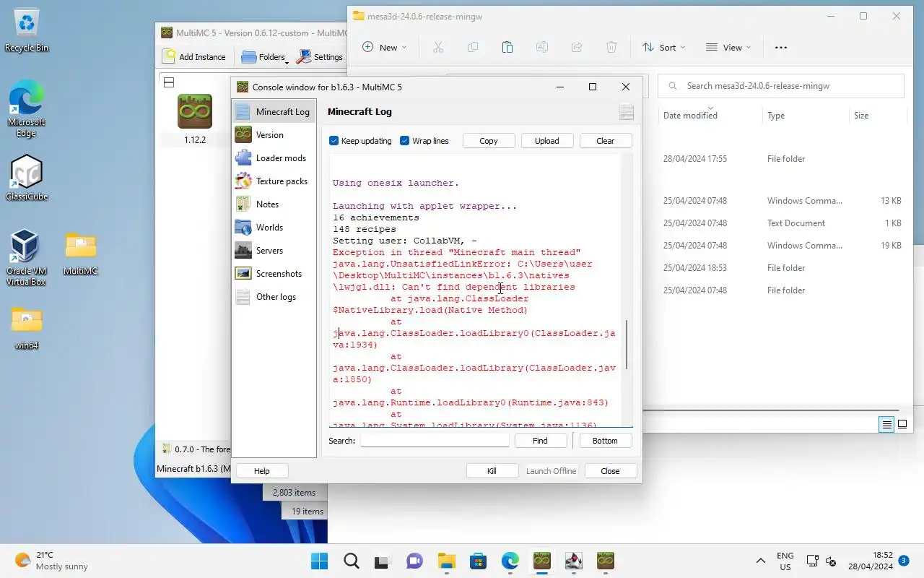Viewport: 924px width, 578px height.
Task: Open the Minecraft Log page
Action: (x=274, y=112)
